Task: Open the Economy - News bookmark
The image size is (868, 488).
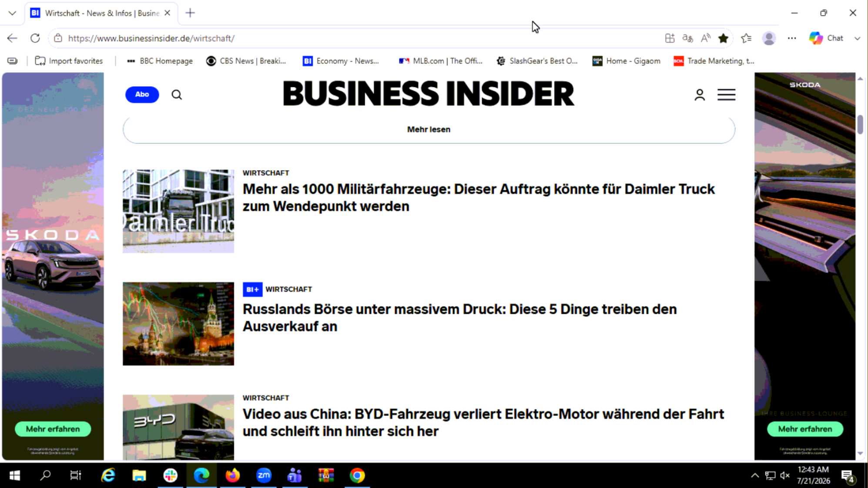Action: pyautogui.click(x=341, y=61)
